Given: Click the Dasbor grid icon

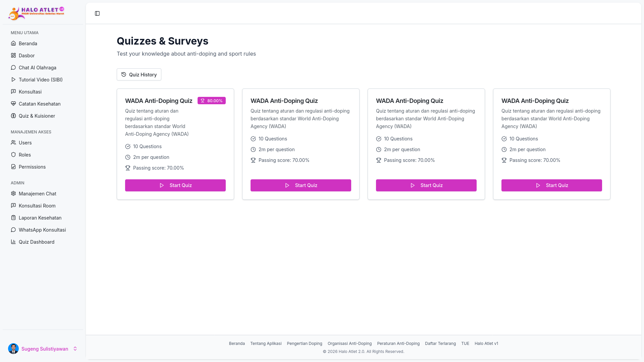Looking at the screenshot, I should pyautogui.click(x=13, y=55).
